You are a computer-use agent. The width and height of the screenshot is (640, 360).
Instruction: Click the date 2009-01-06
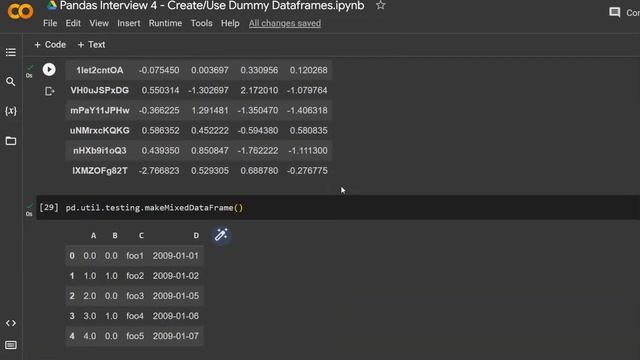coord(176,316)
